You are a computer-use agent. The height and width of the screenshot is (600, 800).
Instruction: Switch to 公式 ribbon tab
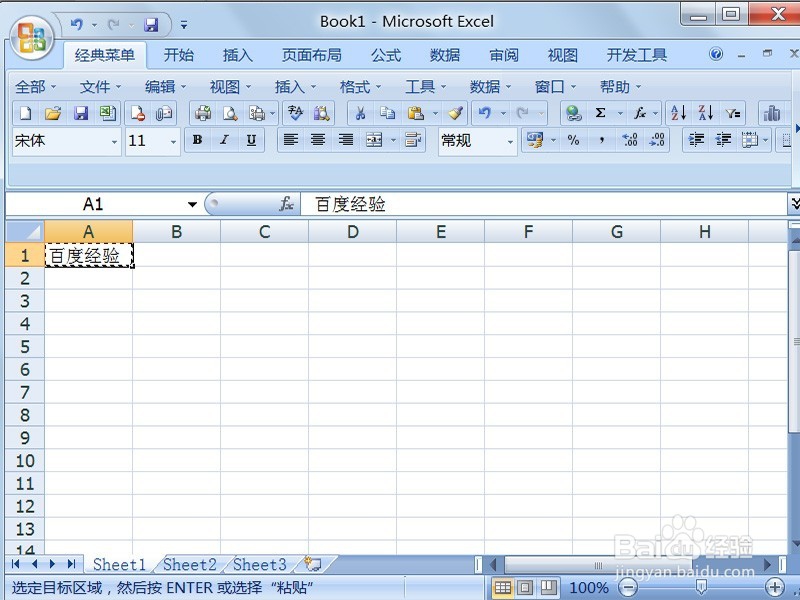(x=386, y=55)
